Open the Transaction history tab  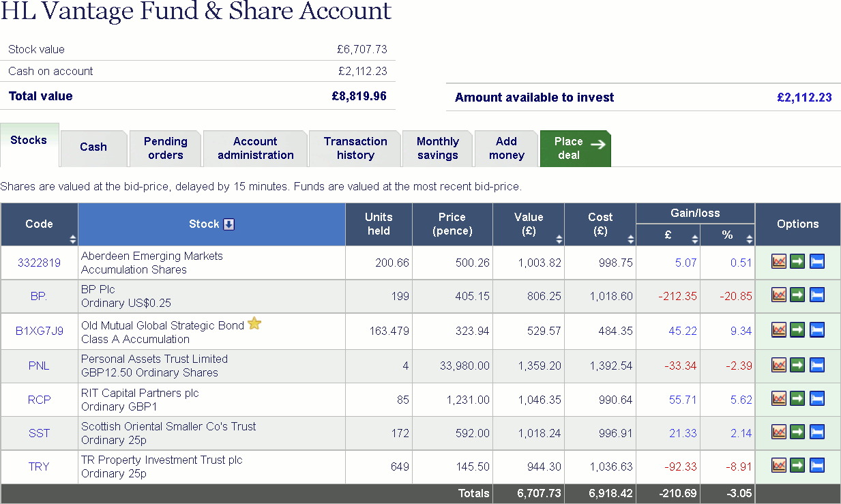(355, 148)
